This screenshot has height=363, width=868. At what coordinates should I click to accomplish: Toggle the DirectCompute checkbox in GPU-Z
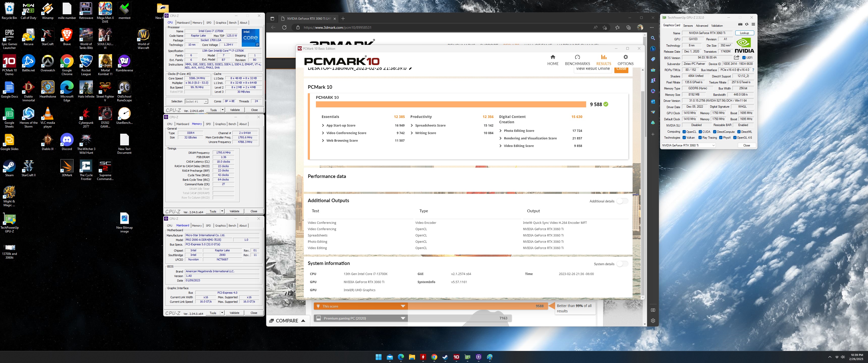coord(715,132)
